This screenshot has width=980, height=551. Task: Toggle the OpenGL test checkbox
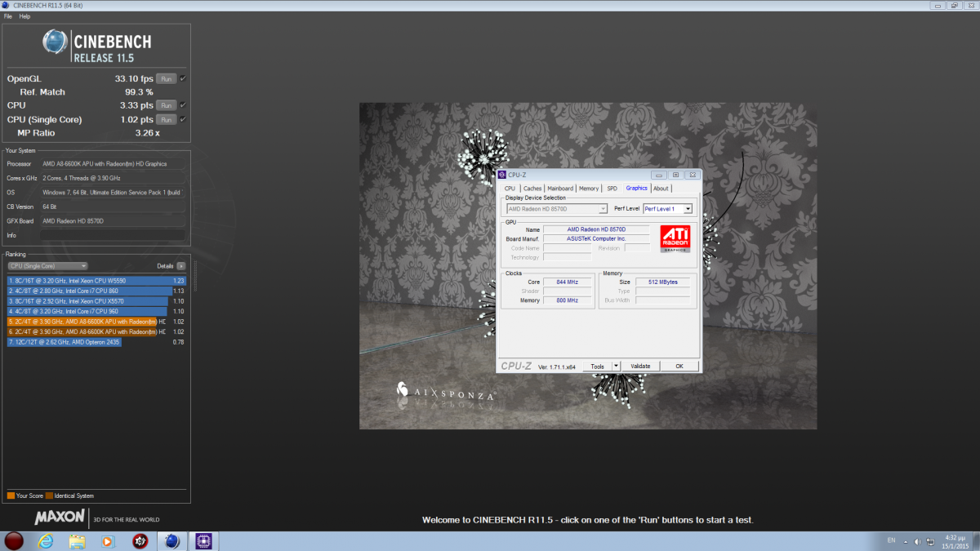click(x=183, y=78)
